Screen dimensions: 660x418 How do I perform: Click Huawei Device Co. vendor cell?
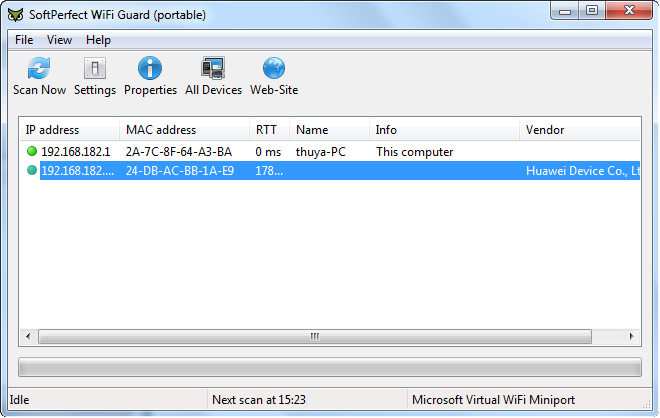click(583, 170)
